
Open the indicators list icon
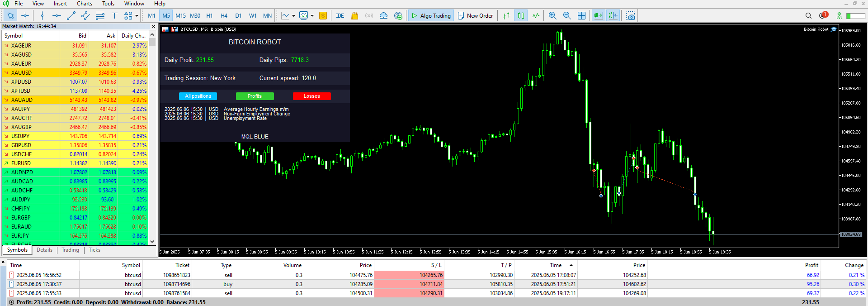304,16
